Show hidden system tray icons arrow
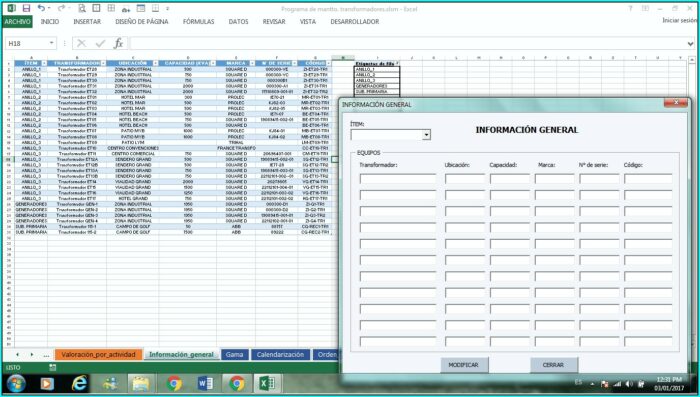This screenshot has height=397, width=700. tap(593, 384)
